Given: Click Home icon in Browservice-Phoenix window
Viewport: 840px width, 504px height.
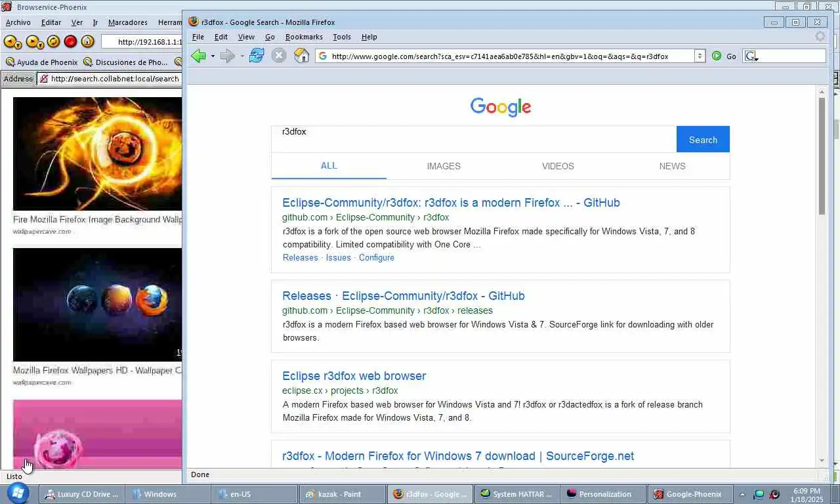Looking at the screenshot, I should [x=87, y=42].
